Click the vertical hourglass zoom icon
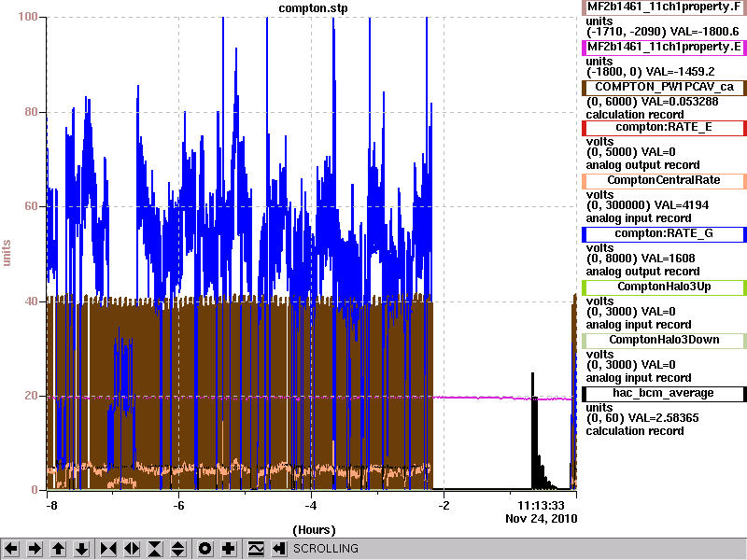This screenshot has width=747, height=560. [155, 549]
